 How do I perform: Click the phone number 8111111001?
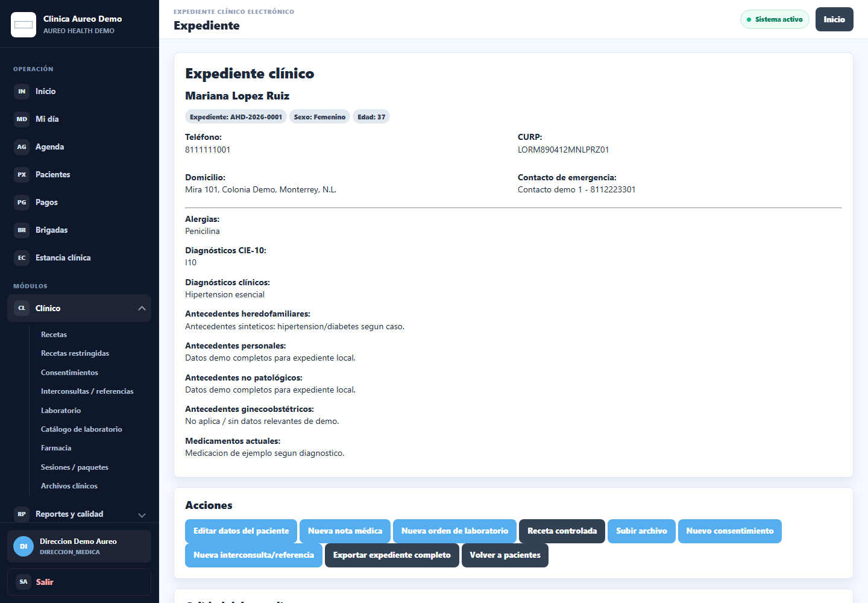(207, 150)
